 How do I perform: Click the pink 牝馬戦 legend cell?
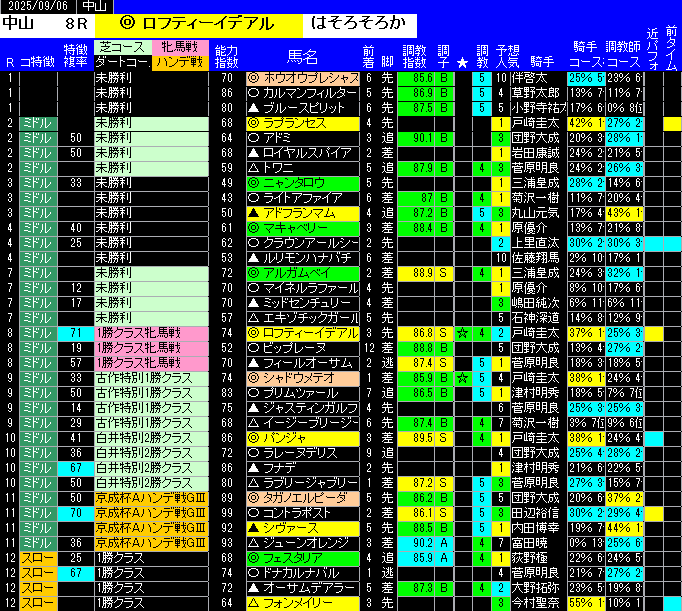click(180, 47)
